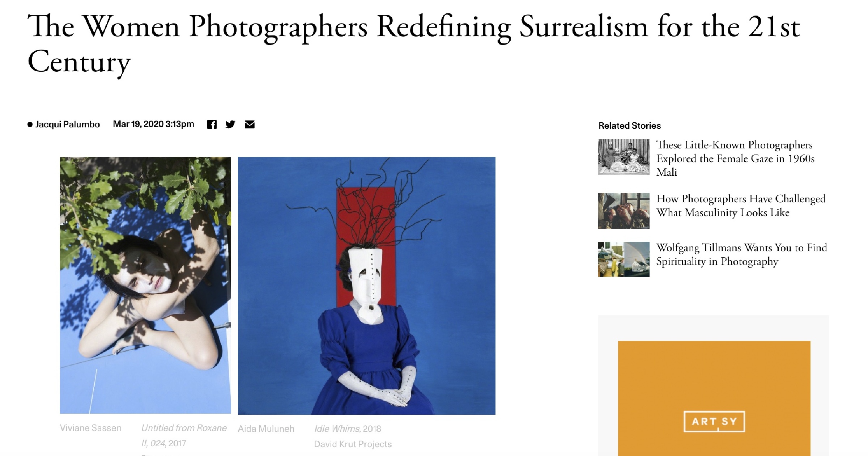This screenshot has width=868, height=456.
Task: Share article on Facebook icon
Action: click(212, 124)
